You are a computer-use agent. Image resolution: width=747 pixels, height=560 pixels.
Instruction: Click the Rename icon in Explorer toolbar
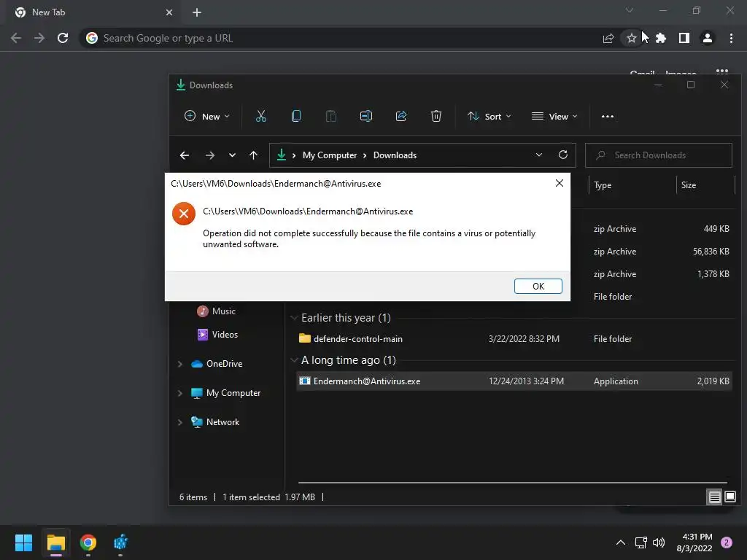[366, 116]
